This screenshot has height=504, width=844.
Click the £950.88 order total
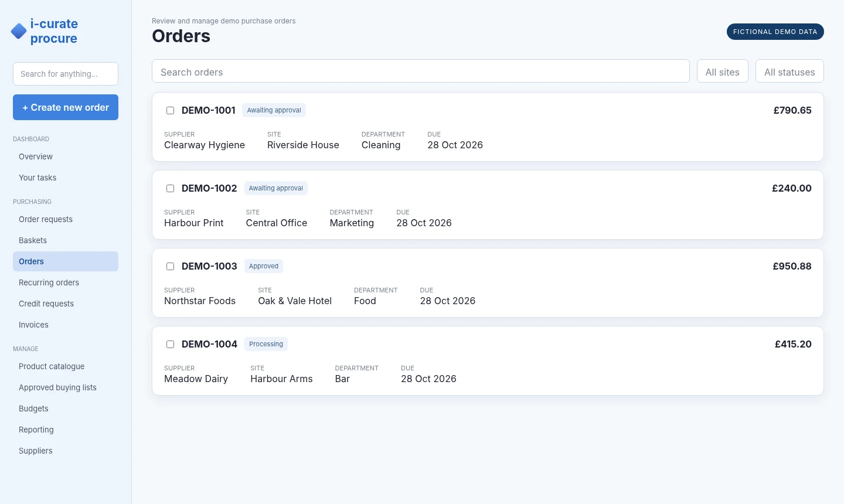(792, 266)
